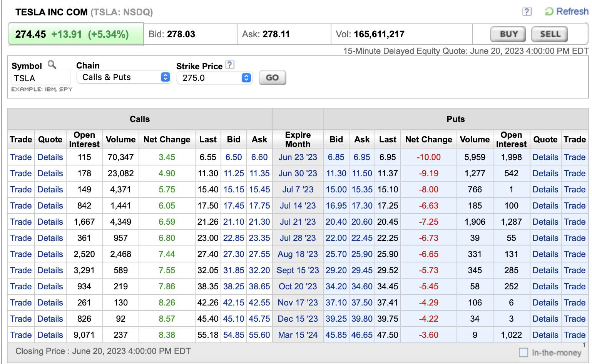This screenshot has height=364, width=592.
Task: Click the BUY button
Action: click(508, 34)
